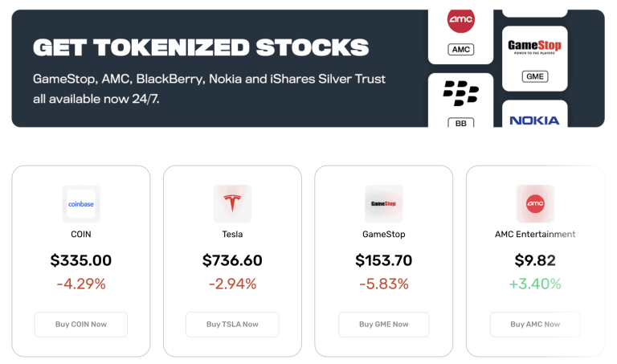
Task: Select the BB ticker tag in banner
Action: [x=460, y=123]
